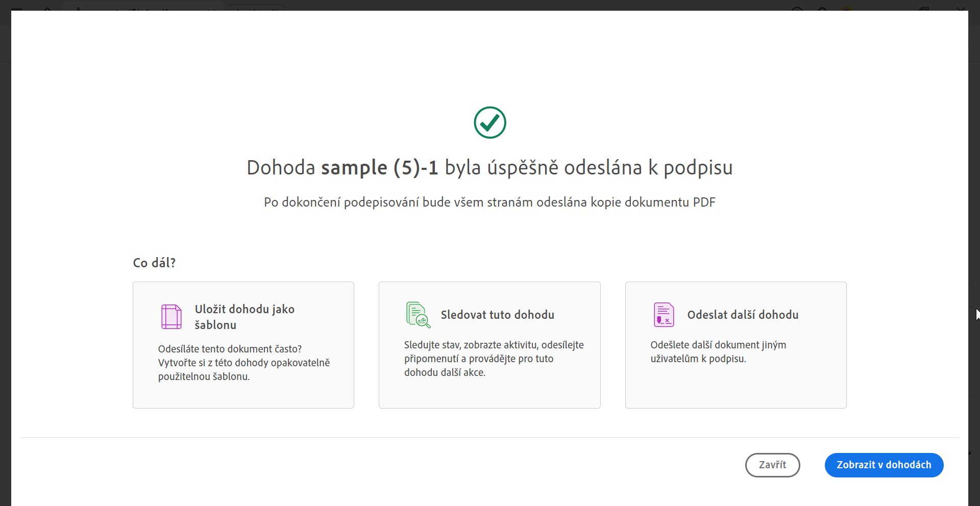Click the send-another-agreement document icon

coord(664,314)
